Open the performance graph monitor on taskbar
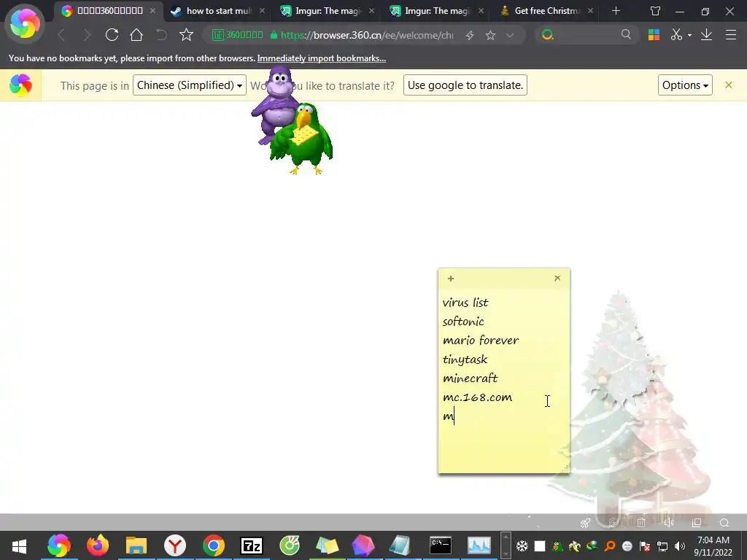This screenshot has width=747, height=560. [x=479, y=545]
